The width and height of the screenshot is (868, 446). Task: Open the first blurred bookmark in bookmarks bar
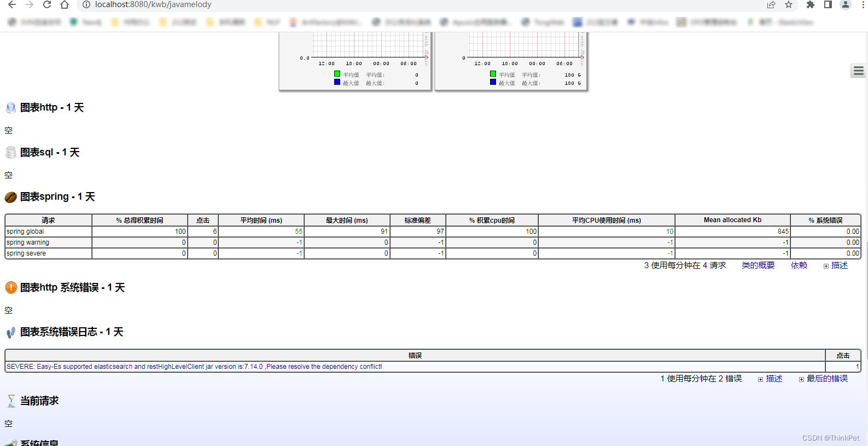(34, 22)
